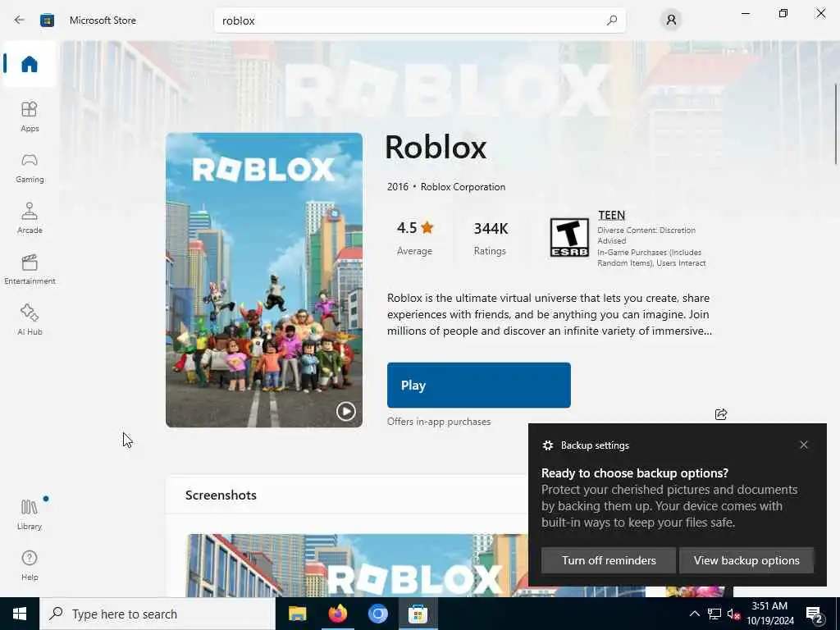
Task: Click the search magnifier icon
Action: pos(612,21)
